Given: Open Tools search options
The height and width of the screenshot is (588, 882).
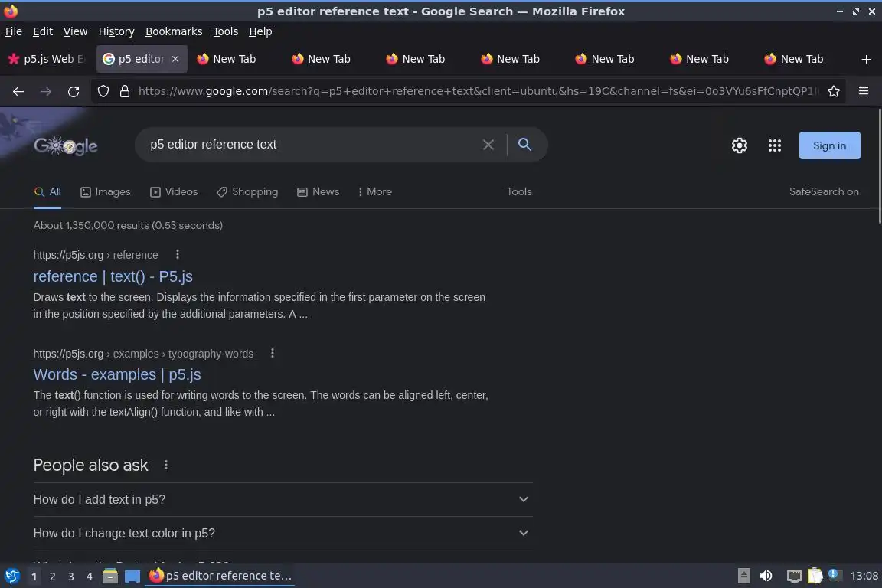Looking at the screenshot, I should click(518, 192).
